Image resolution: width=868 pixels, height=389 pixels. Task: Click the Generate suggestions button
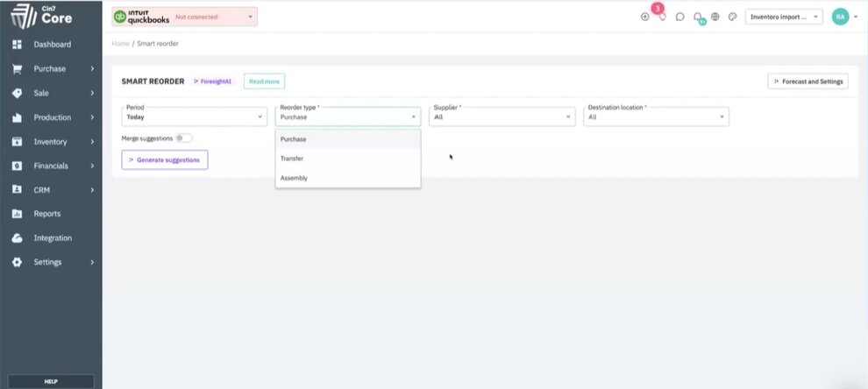click(165, 160)
